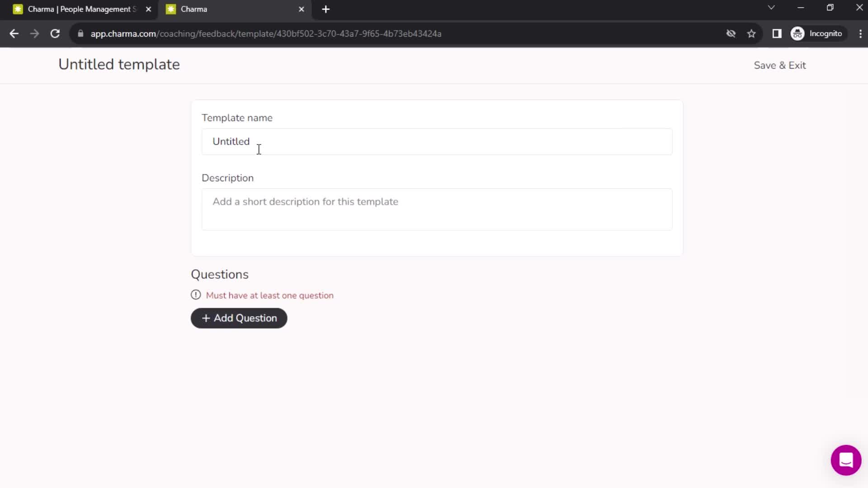Click the plus icon on Add Question
This screenshot has width=868, height=488.
(x=206, y=318)
